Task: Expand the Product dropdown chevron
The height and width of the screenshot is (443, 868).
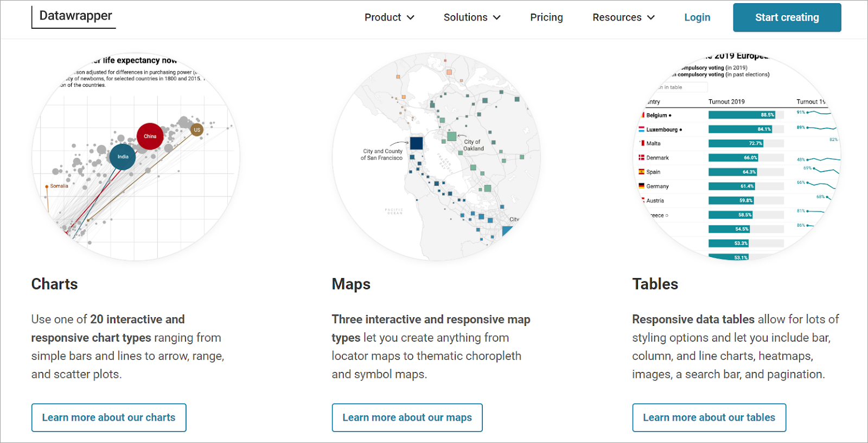Action: click(x=411, y=17)
